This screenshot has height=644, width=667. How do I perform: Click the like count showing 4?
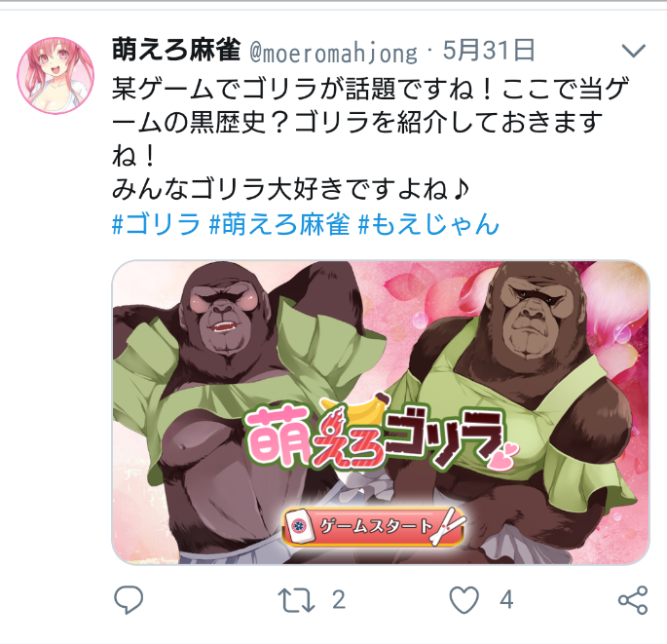[x=506, y=600]
